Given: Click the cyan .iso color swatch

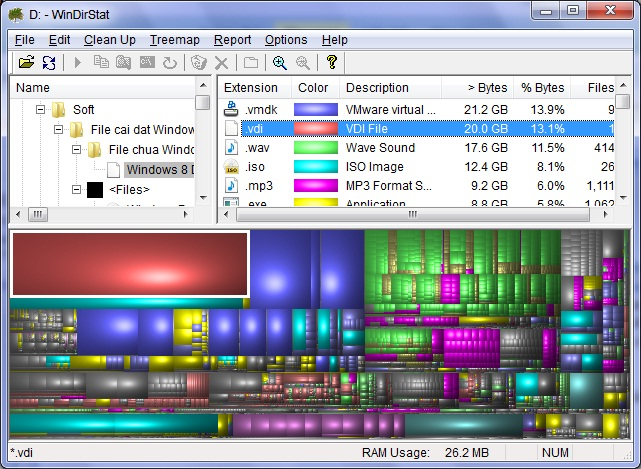Looking at the screenshot, I should tap(316, 167).
